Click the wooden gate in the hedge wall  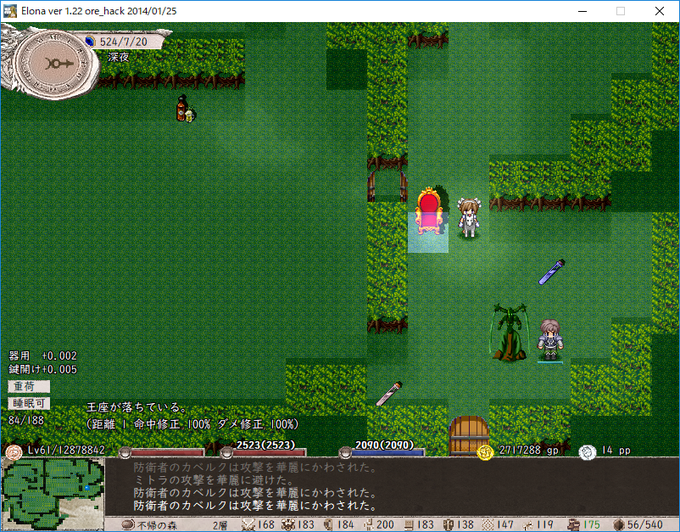point(387,186)
